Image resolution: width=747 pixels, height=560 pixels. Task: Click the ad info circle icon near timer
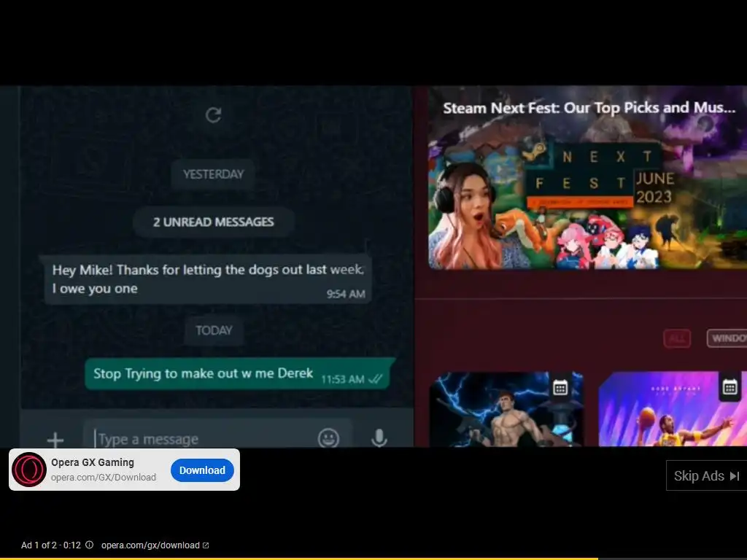coord(90,545)
